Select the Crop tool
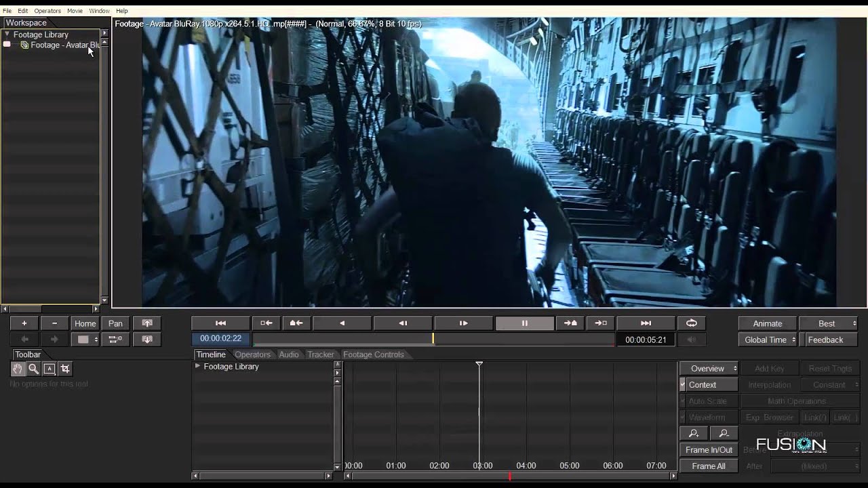 65,369
